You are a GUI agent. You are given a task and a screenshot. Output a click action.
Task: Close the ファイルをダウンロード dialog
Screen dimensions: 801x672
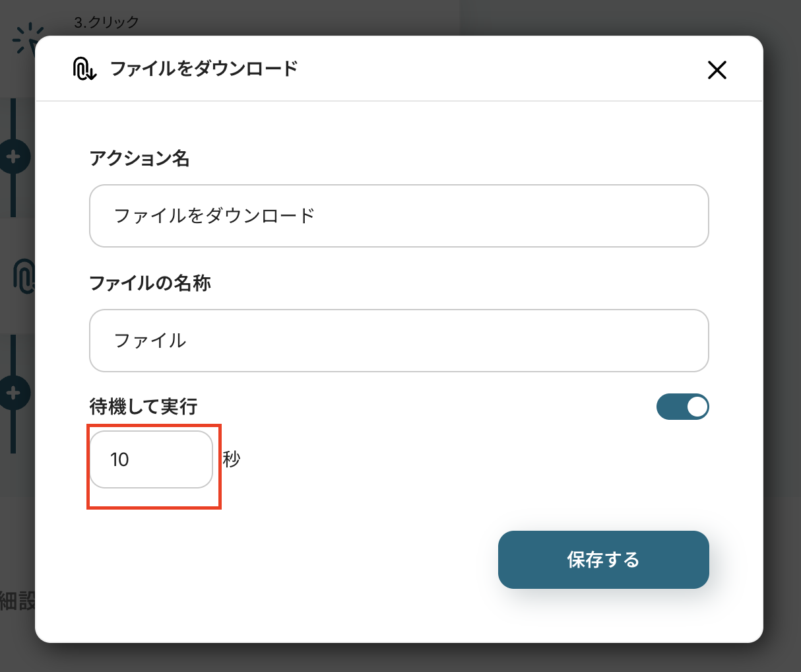pyautogui.click(x=717, y=70)
